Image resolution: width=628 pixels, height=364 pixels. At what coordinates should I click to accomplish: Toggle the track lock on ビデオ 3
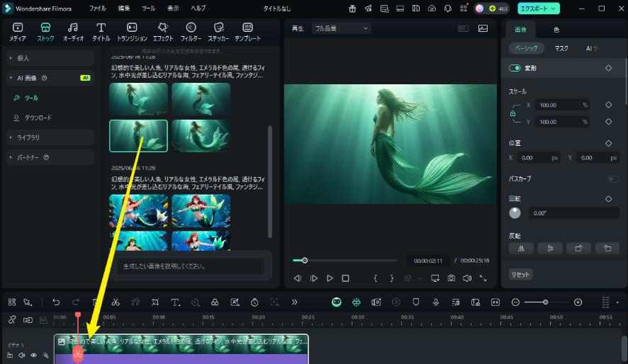tap(10, 356)
